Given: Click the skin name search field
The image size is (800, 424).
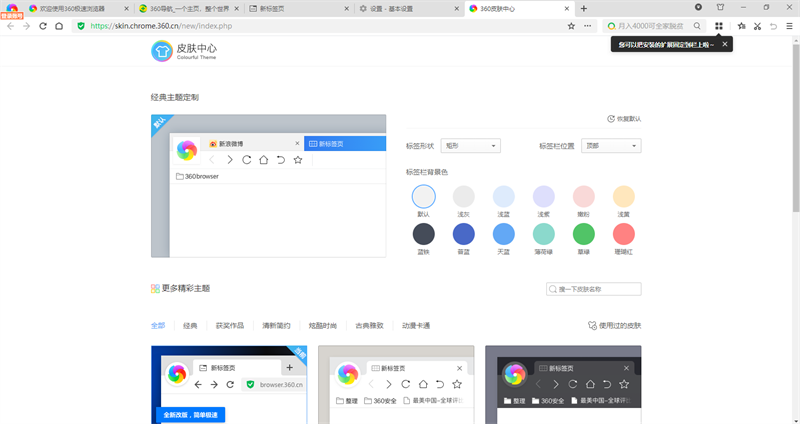Looking at the screenshot, I should tap(598, 289).
